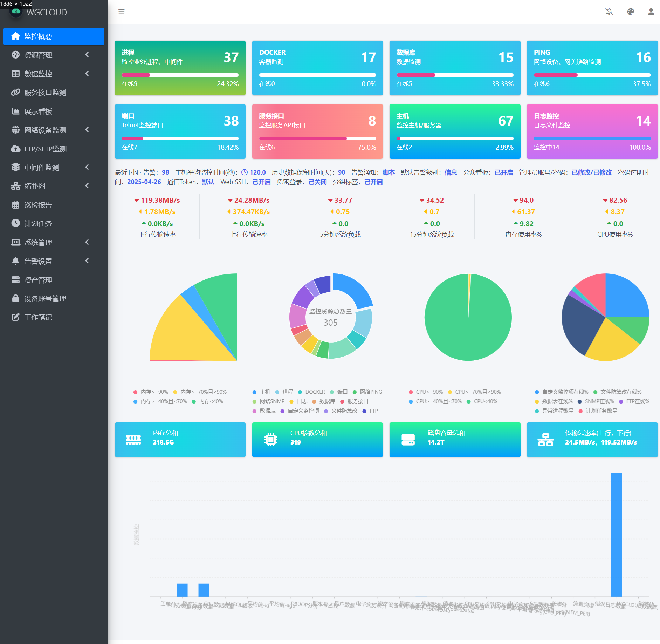Screen dimensions: 660x644
Task: Toggle the 内存>=90% legend item
Action: (x=151, y=392)
